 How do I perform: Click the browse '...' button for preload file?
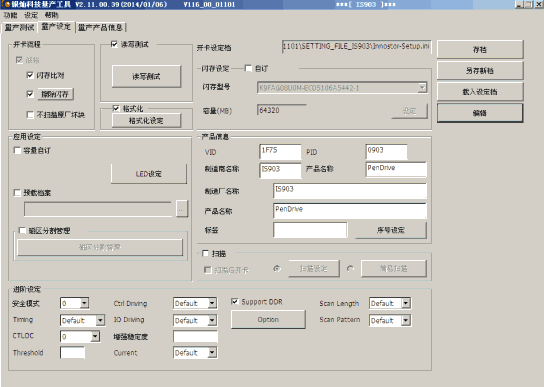[182, 209]
